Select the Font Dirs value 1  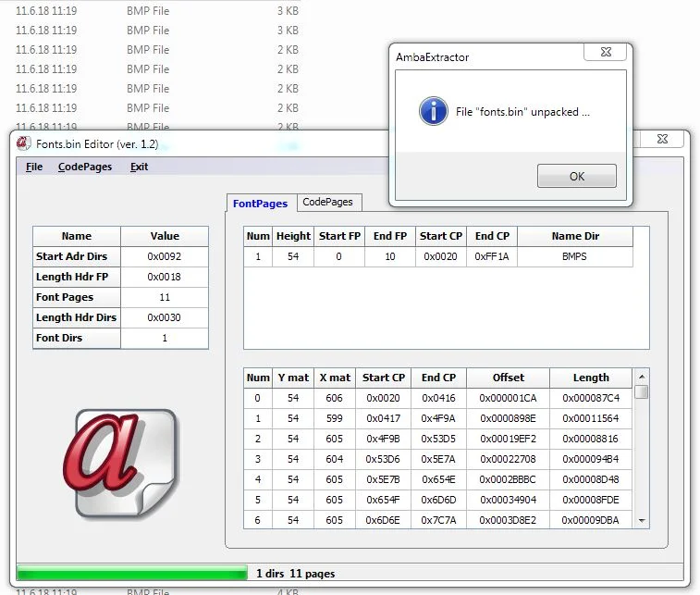[x=165, y=338]
